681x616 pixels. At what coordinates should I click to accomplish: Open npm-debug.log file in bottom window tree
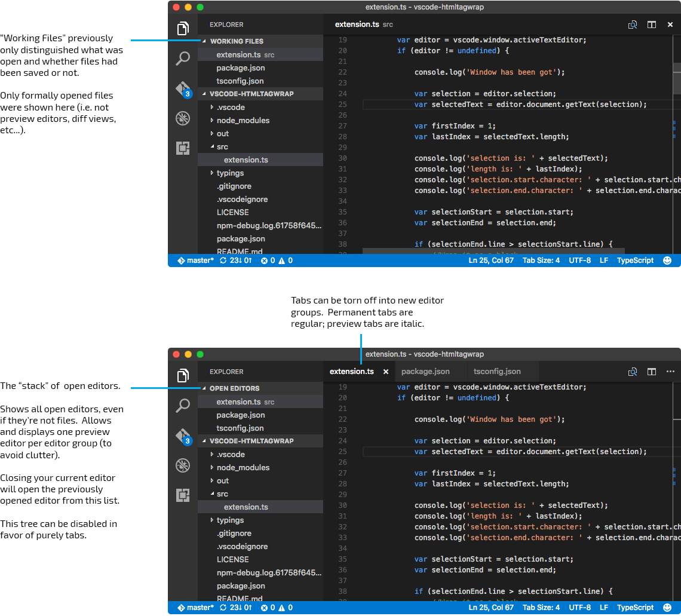tap(260, 572)
